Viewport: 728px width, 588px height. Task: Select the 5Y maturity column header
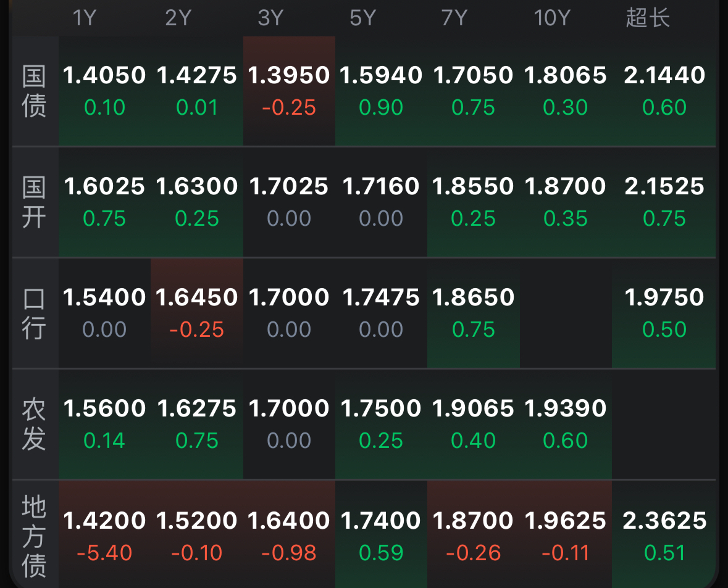[x=362, y=18]
